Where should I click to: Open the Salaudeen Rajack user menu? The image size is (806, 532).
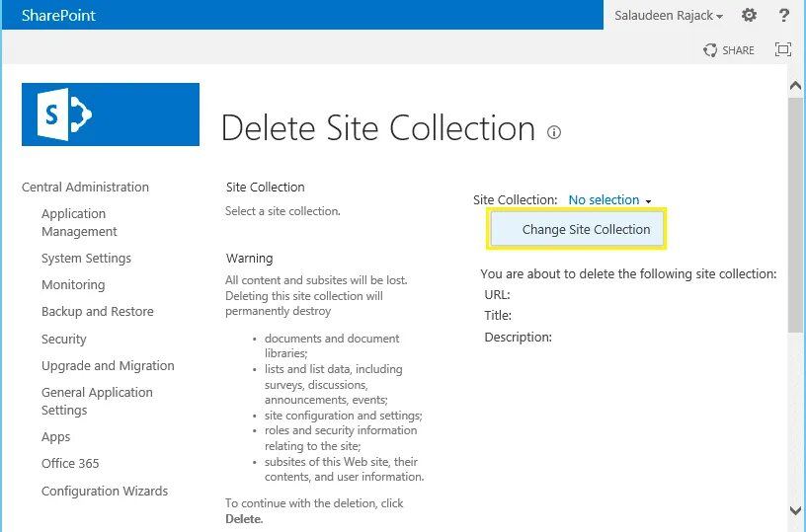click(x=669, y=16)
